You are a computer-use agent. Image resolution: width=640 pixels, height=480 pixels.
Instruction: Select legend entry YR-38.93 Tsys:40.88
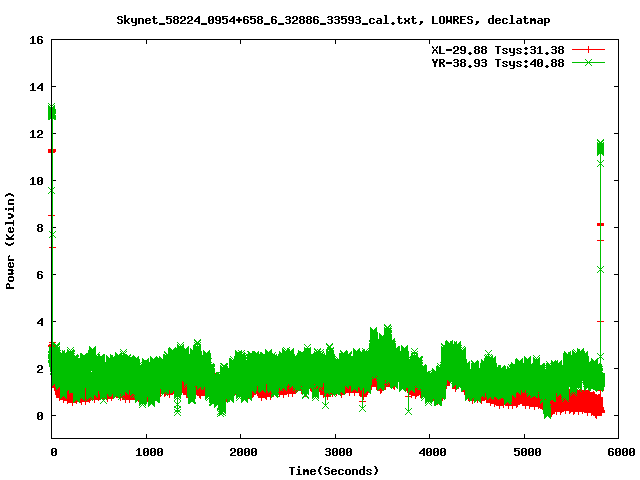498,63
